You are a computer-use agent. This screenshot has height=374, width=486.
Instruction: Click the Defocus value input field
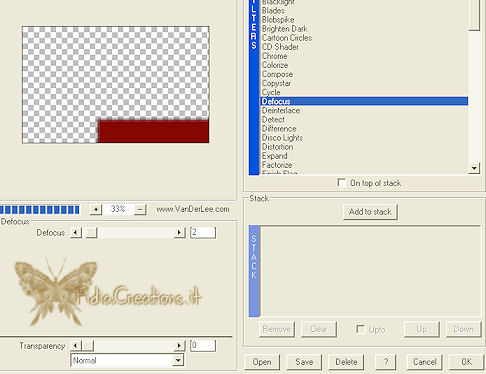pos(203,232)
